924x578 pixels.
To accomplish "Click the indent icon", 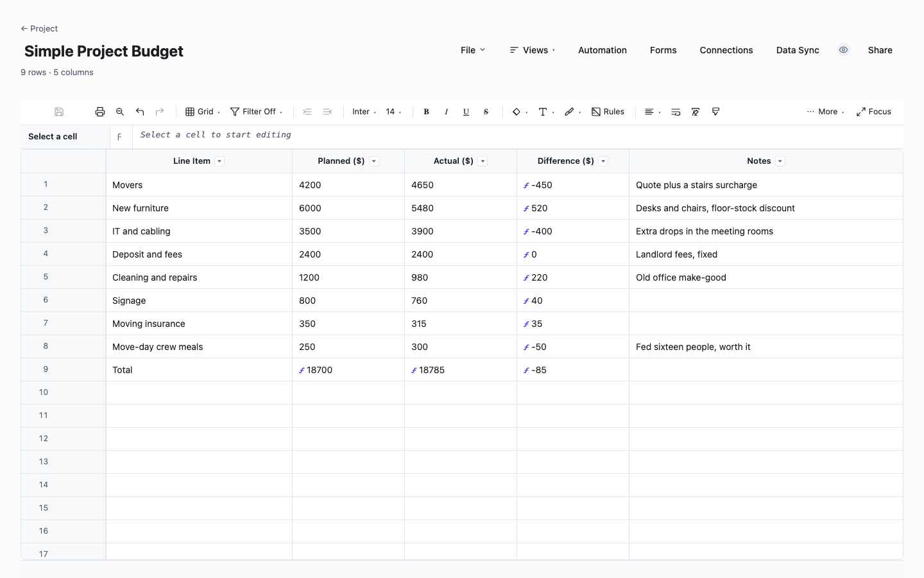I will [307, 112].
